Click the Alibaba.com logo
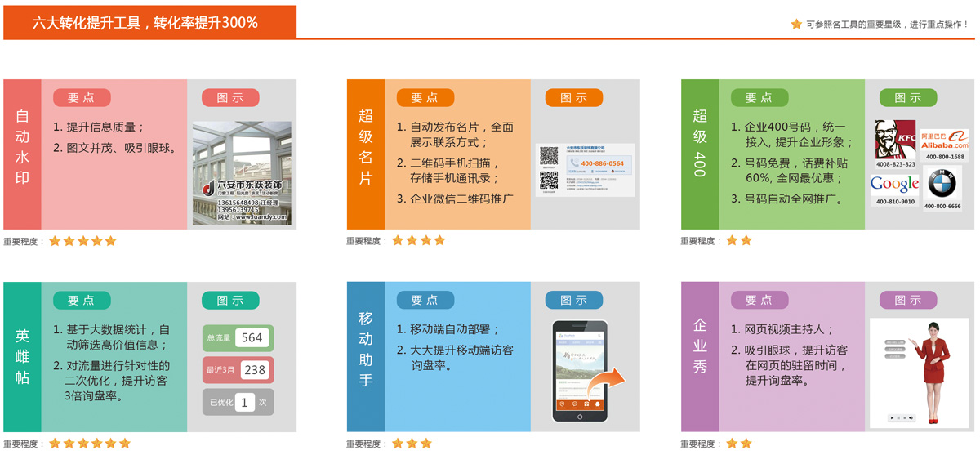The width and height of the screenshot is (980, 473). tap(944, 141)
